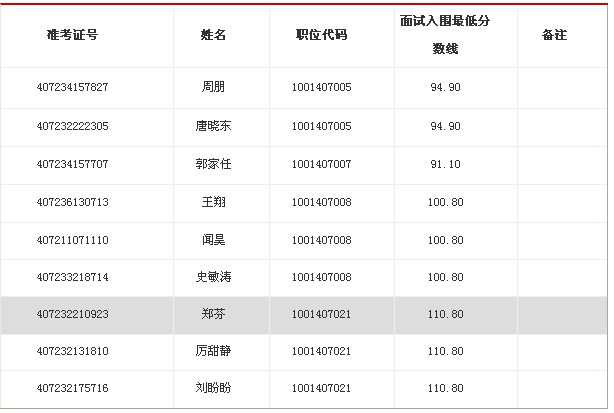The image size is (614, 413).
Task: Select exam number 407232210923
Action: pos(72,315)
